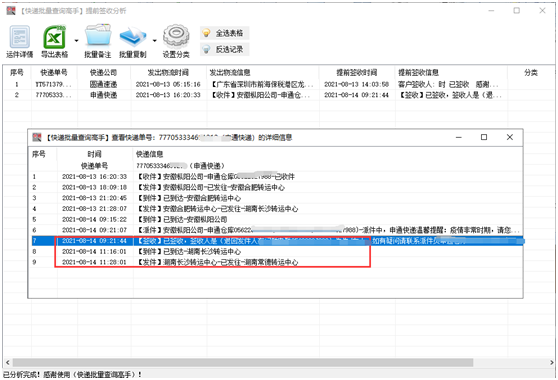Select the 申通快递 row in main table

click(279, 95)
